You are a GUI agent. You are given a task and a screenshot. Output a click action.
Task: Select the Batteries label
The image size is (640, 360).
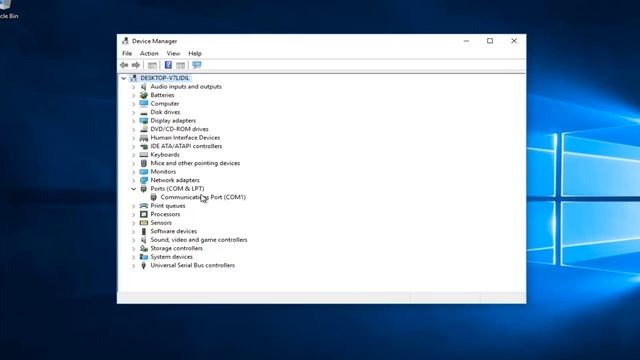click(x=162, y=95)
